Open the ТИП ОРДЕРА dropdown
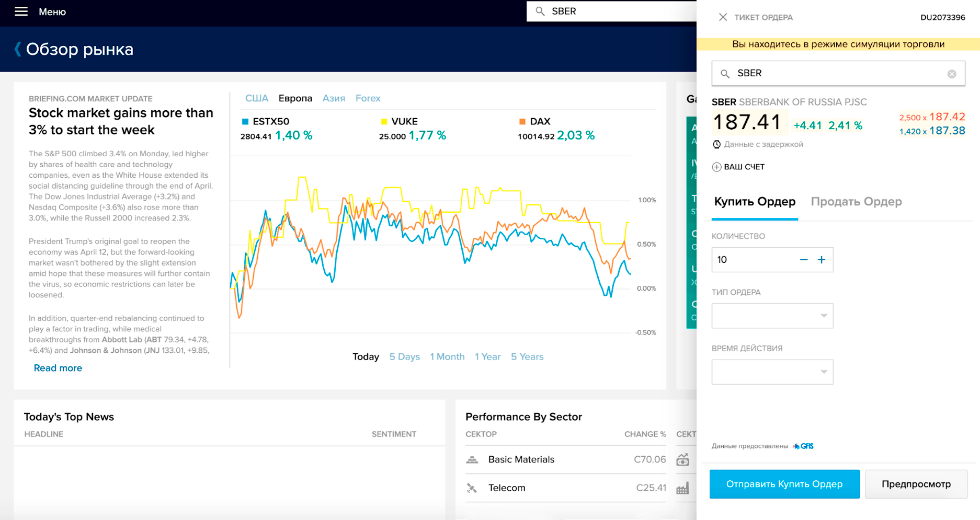This screenshot has width=980, height=520. [772, 316]
